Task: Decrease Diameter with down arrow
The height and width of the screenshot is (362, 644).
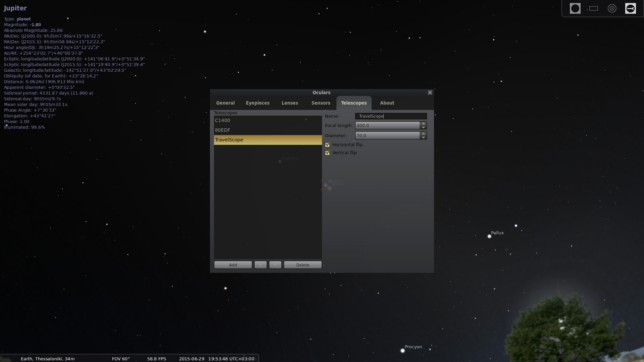Action: [x=423, y=137]
